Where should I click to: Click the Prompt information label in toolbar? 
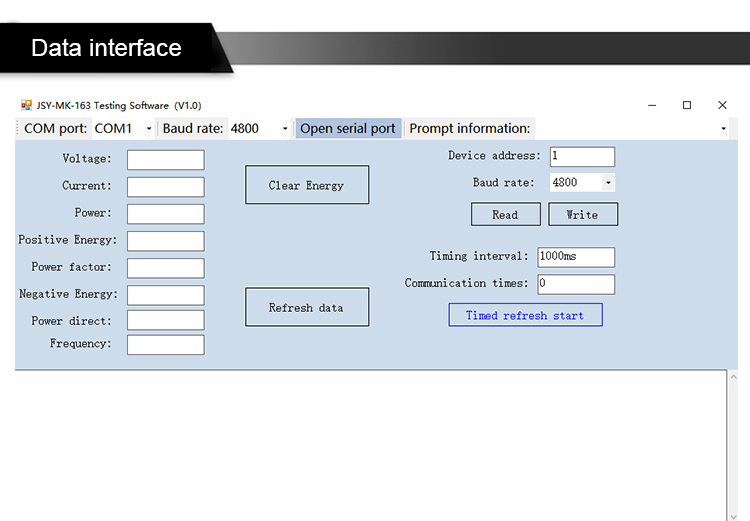pyautogui.click(x=469, y=129)
